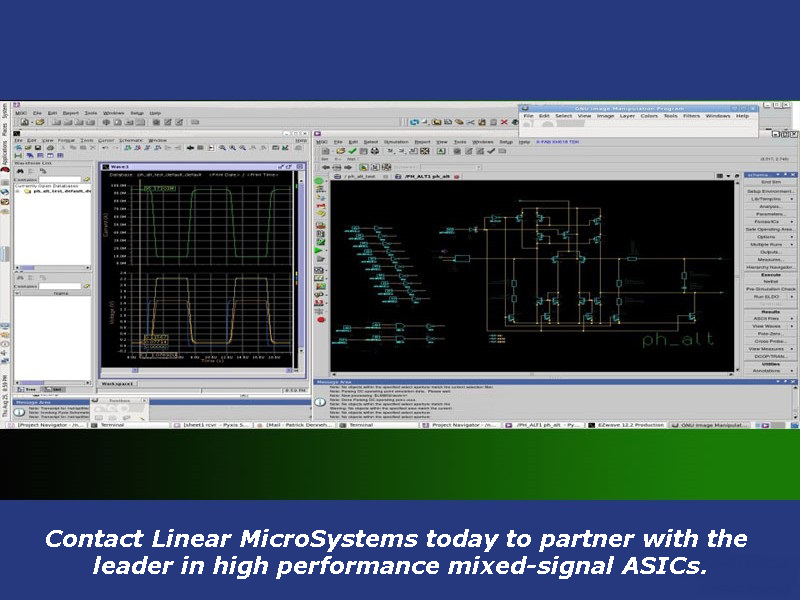Click the X-FAB XH018 TDK menu item
800x600 pixels.
pos(557,142)
